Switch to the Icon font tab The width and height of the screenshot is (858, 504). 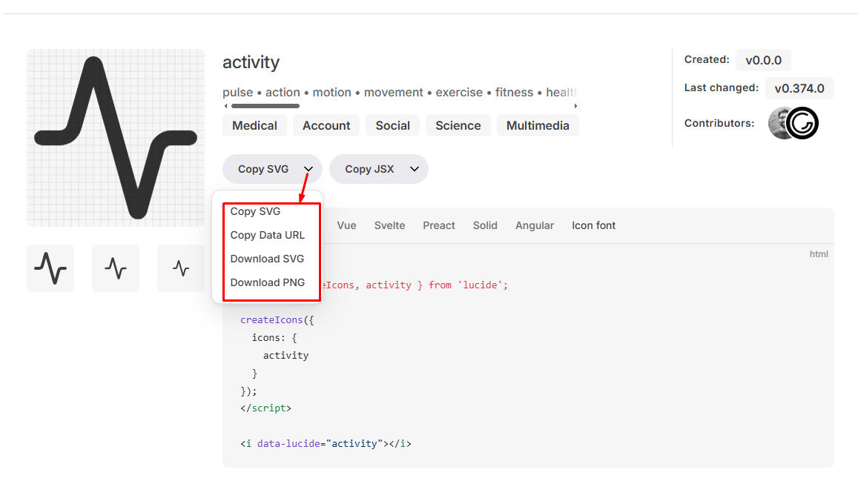coord(593,225)
